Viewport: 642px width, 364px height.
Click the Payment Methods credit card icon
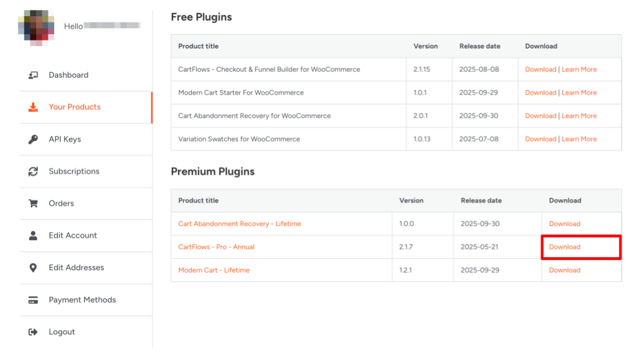coord(33,300)
